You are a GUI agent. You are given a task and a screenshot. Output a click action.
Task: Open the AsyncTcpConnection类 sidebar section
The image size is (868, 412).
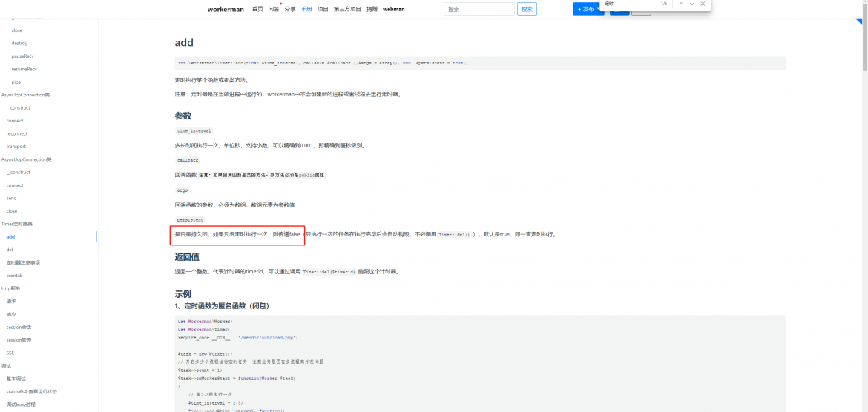coord(25,95)
